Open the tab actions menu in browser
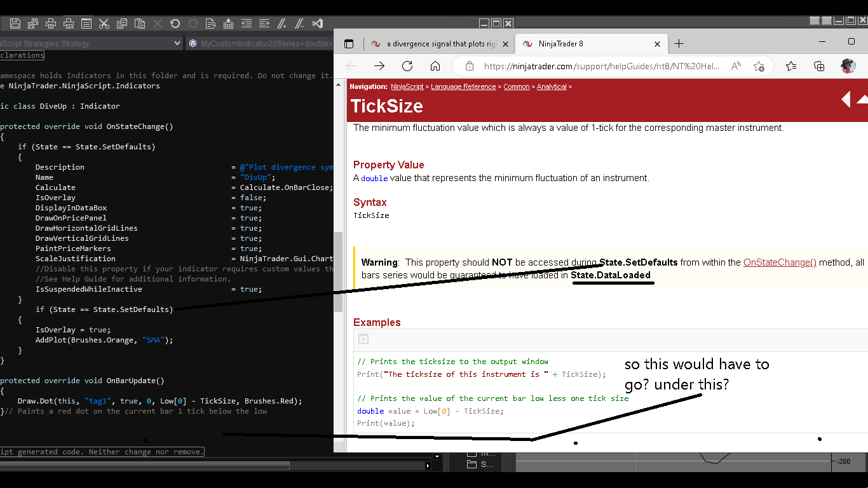The height and width of the screenshot is (488, 868). pos(348,44)
